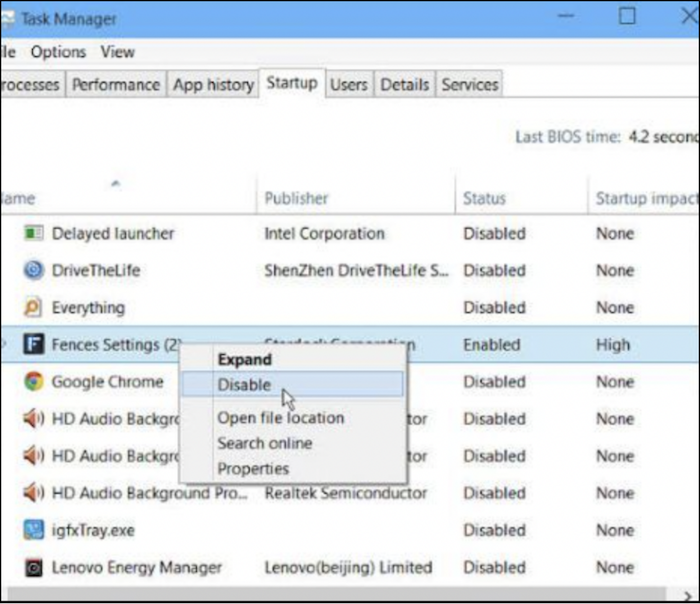Click Intel Corporation publisher cell

(324, 233)
